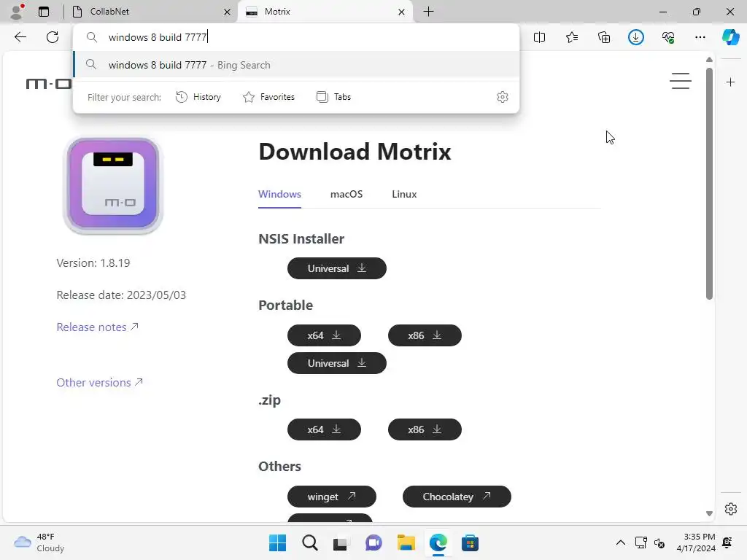Click the Motrix app logo image
This screenshot has height=560, width=747.
coord(113,184)
